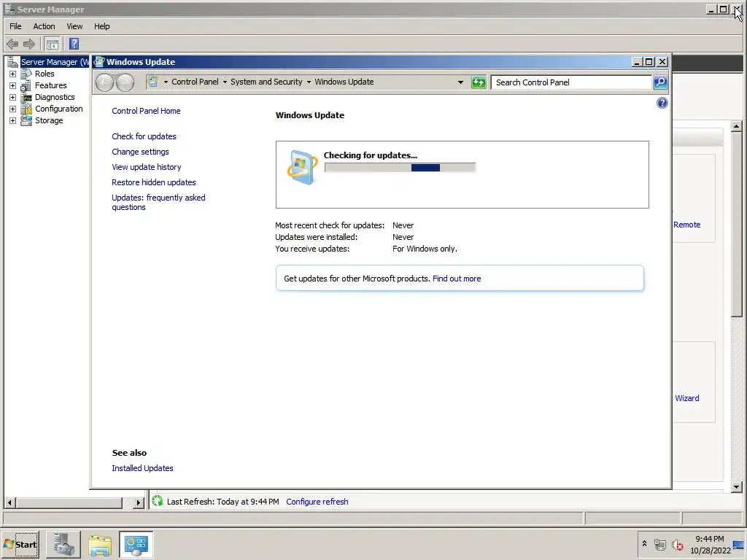Expand the Diagnostics tree node
Image resolution: width=747 pixels, height=560 pixels.
tap(13, 97)
